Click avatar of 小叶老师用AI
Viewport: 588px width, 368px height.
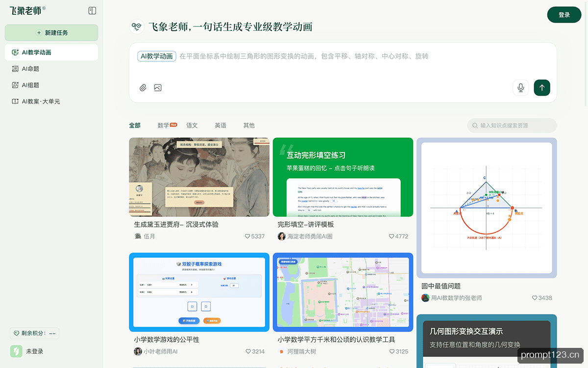coord(138,352)
